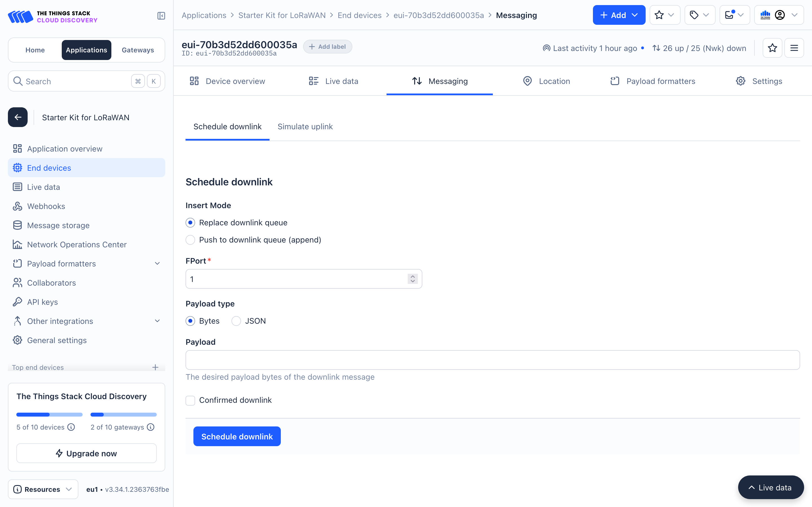Collapse the sidebar panel icon
This screenshot has width=812, height=507.
(161, 16)
